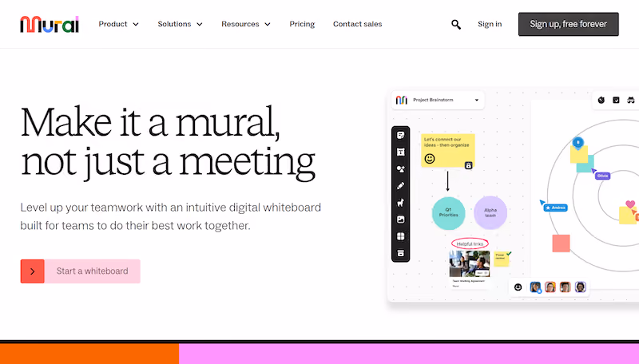Image resolution: width=639 pixels, height=364 pixels.
Task: Select the llama icons tool in the toolbar
Action: point(401,203)
